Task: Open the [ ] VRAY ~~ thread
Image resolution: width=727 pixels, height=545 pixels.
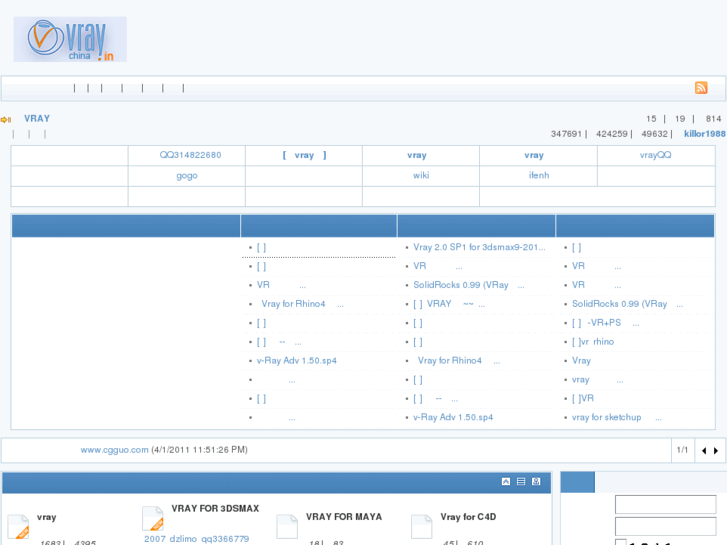Action: click(449, 304)
